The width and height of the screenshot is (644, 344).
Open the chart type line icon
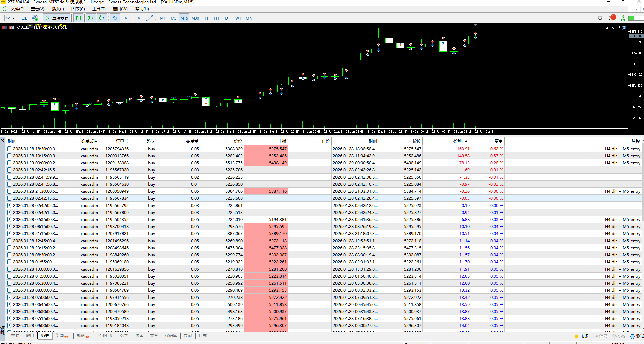click(x=7, y=18)
